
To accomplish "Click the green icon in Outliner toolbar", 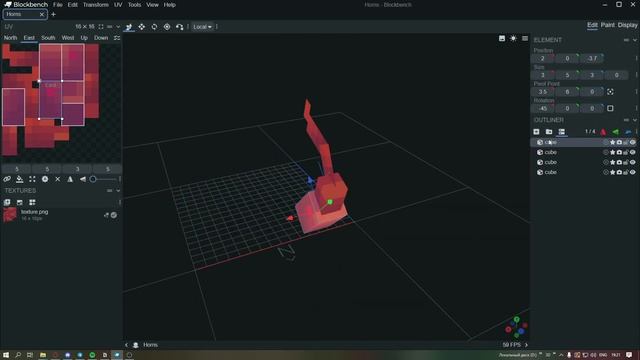I will coord(616,132).
